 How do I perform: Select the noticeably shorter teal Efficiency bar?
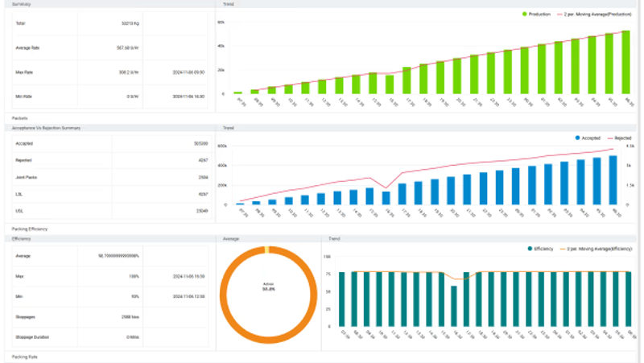[454, 306]
